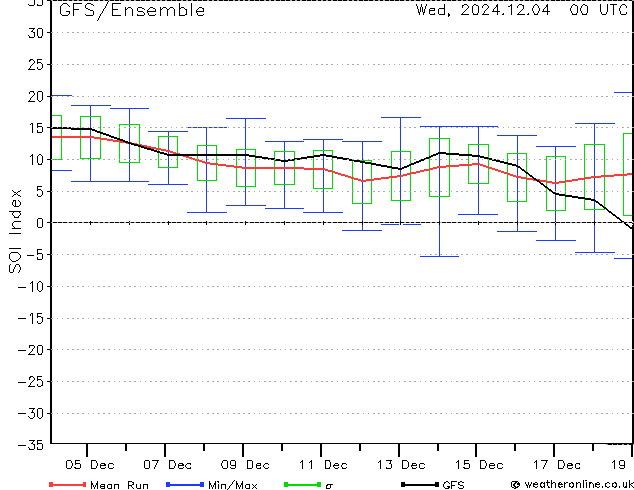Click the 17 Dec axis label
Viewport: 634px width, 490px height.
point(557,465)
